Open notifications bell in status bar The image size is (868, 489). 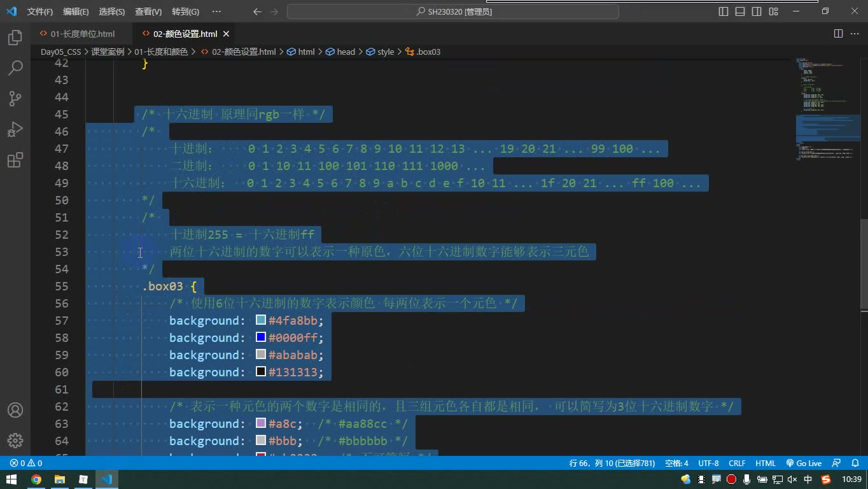pos(855,464)
